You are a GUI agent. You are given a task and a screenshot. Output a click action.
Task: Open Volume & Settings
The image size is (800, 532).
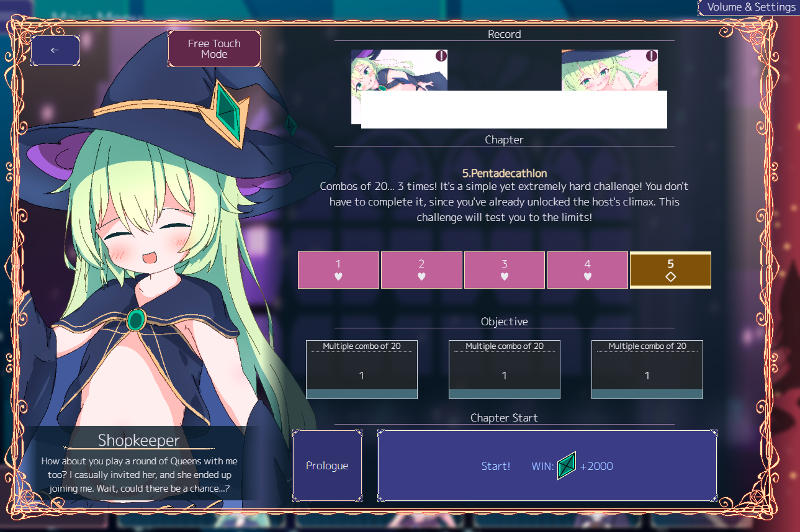coord(748,7)
